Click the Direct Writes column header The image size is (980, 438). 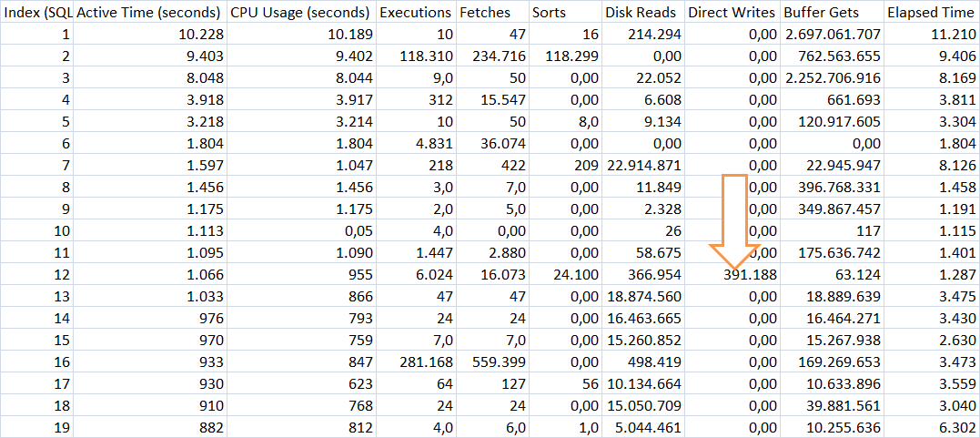(x=732, y=13)
